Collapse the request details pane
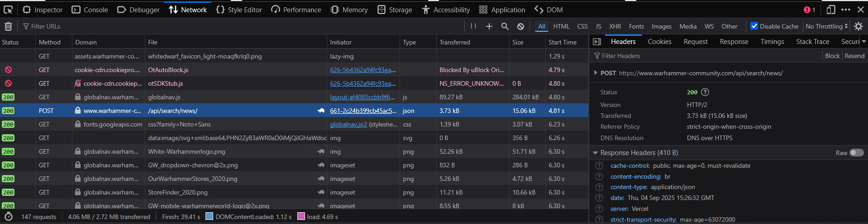This screenshot has height=224, width=868. [x=597, y=42]
